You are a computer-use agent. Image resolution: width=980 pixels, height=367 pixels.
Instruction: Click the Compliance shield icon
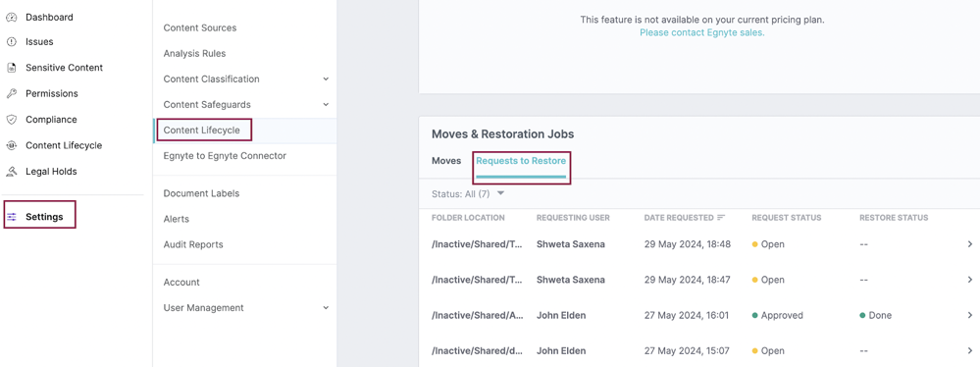click(x=11, y=120)
